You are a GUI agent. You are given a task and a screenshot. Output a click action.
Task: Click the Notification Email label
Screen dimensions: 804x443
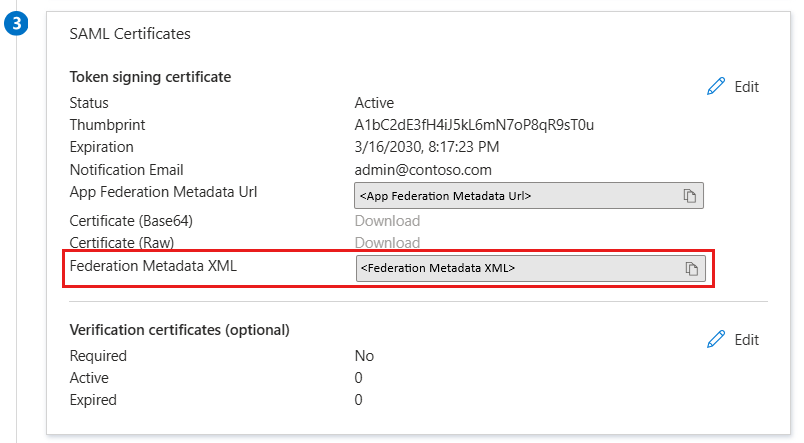pyautogui.click(x=127, y=170)
